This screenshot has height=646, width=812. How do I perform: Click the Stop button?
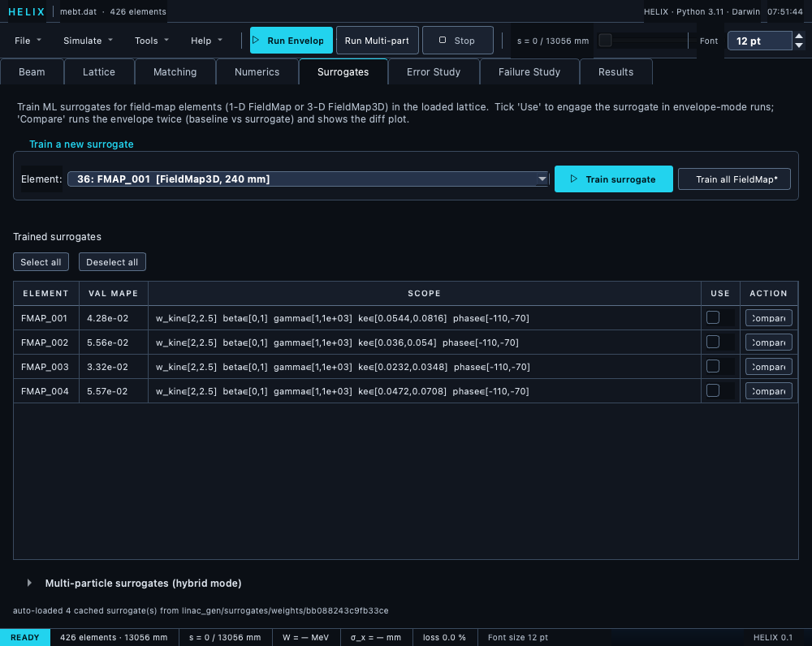coord(457,41)
